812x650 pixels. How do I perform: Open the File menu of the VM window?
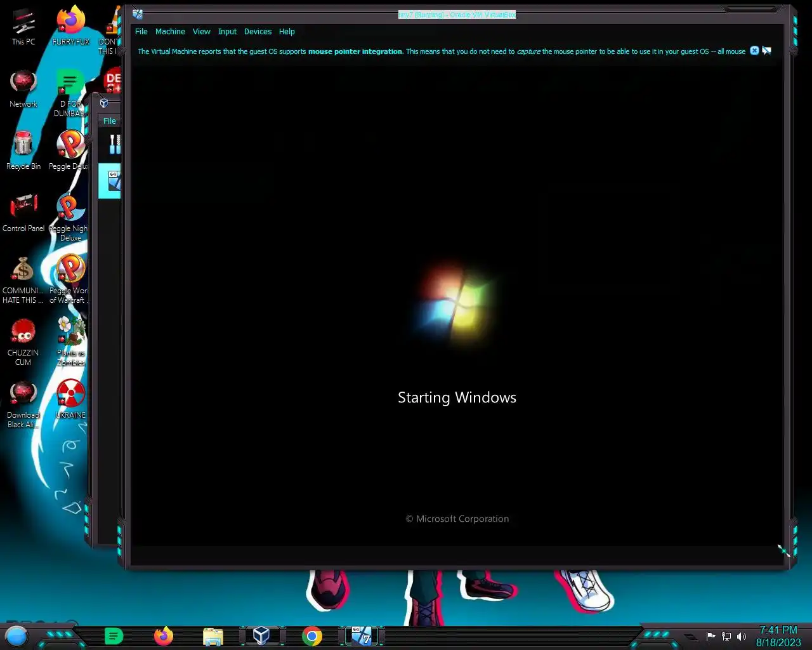point(141,32)
